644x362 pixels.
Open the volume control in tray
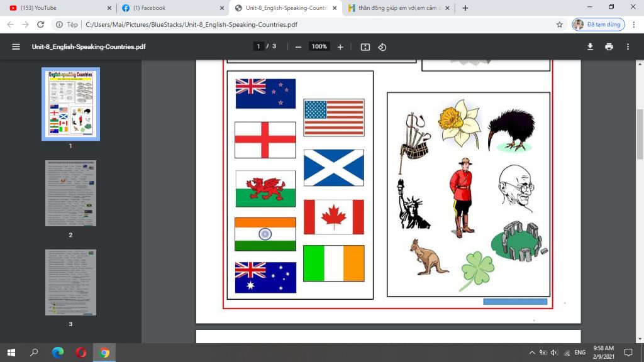click(x=555, y=353)
